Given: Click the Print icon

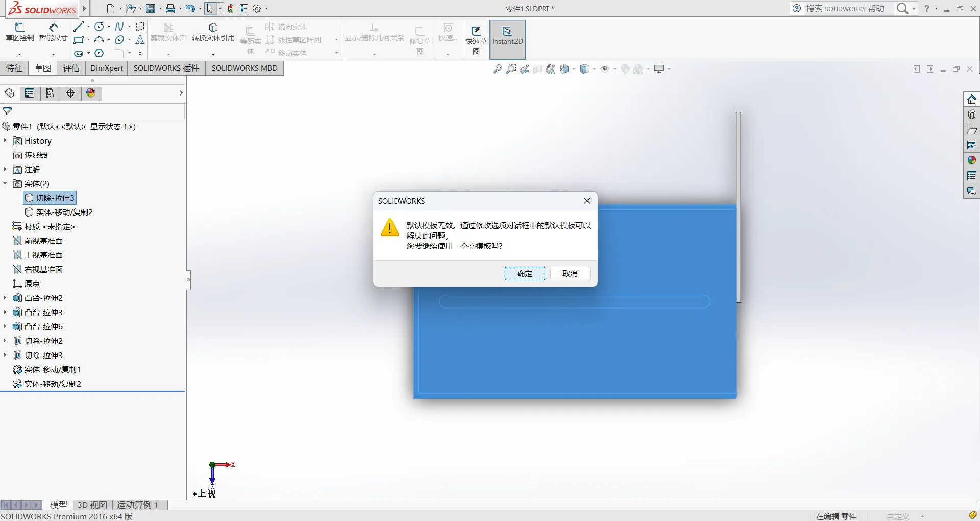Looking at the screenshot, I should coord(170,9).
